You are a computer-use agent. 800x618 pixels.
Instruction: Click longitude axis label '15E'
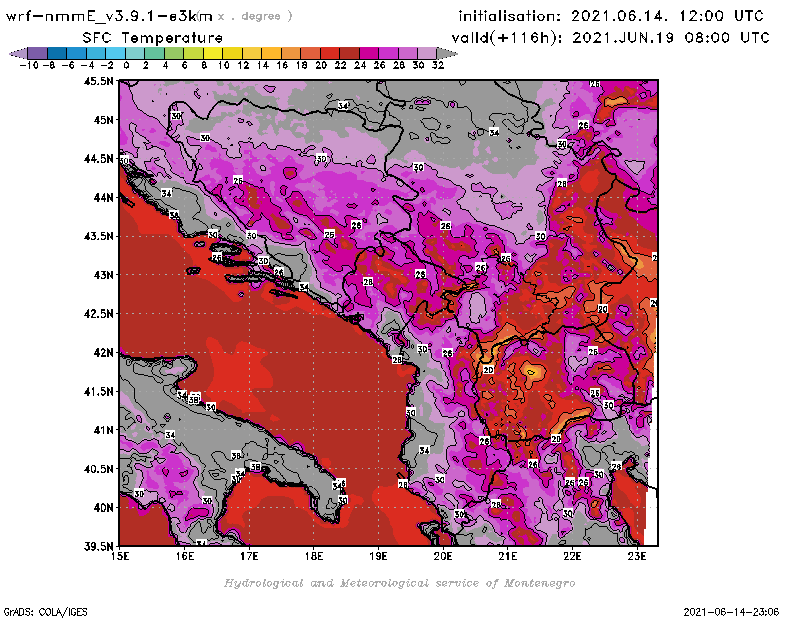tap(120, 556)
